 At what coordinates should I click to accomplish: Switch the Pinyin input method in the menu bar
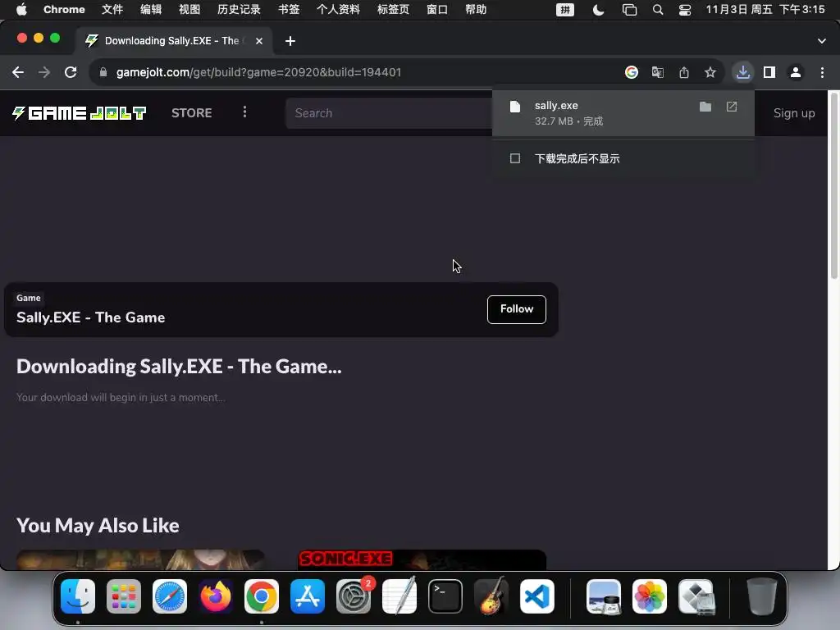(564, 10)
